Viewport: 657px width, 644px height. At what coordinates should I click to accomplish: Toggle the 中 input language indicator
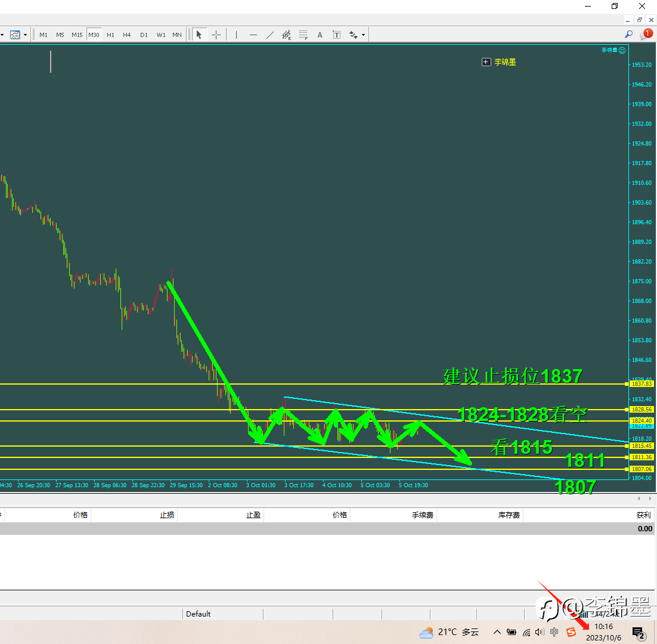pyautogui.click(x=554, y=632)
